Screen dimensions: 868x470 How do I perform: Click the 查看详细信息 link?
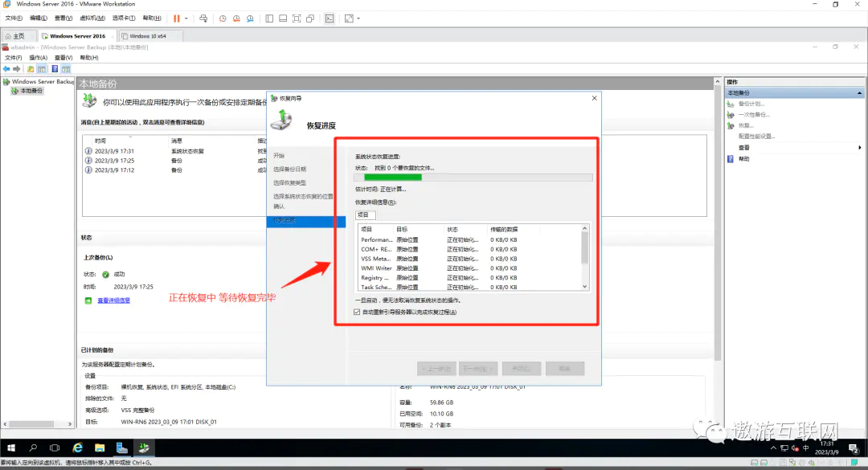113,300
